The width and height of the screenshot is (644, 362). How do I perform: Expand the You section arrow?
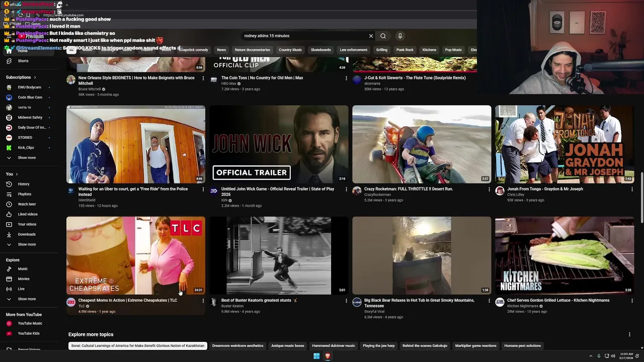tap(16, 174)
